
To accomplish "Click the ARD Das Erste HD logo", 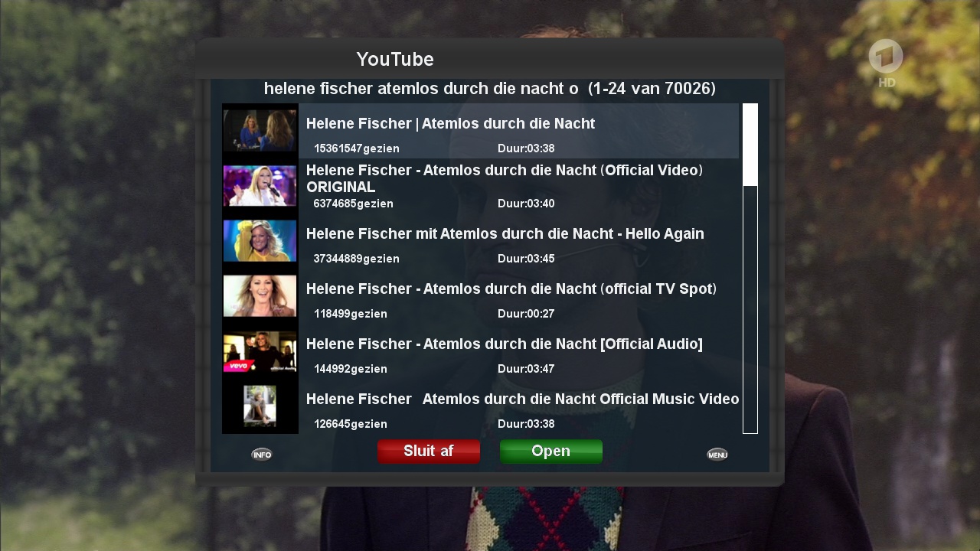I will tap(886, 63).
